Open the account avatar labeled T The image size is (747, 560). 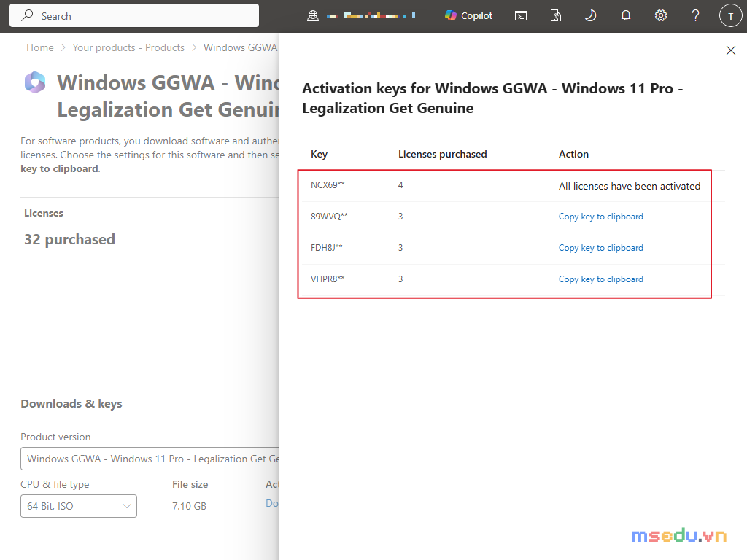(730, 16)
